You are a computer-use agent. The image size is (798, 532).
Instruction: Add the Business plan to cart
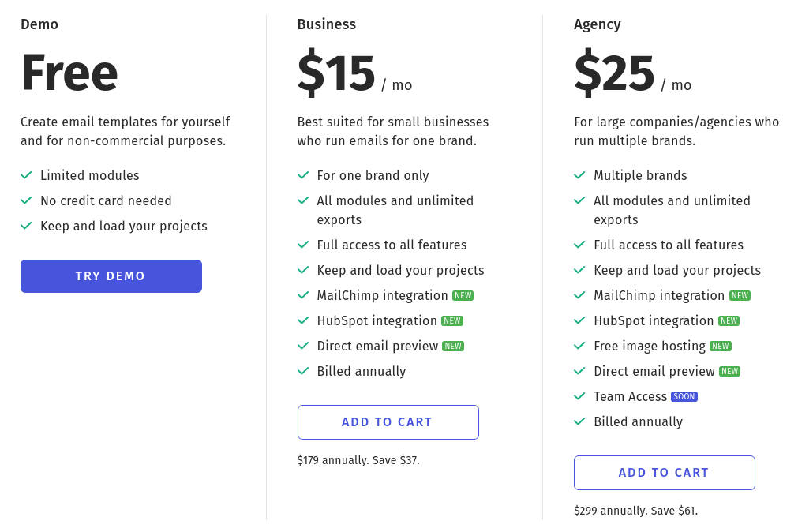tap(388, 422)
